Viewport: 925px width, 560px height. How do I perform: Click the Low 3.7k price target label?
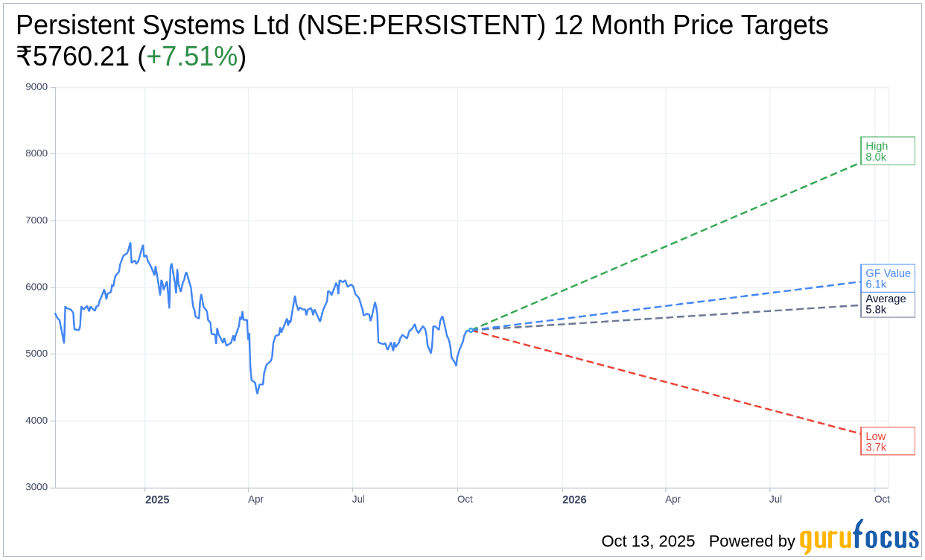[887, 441]
